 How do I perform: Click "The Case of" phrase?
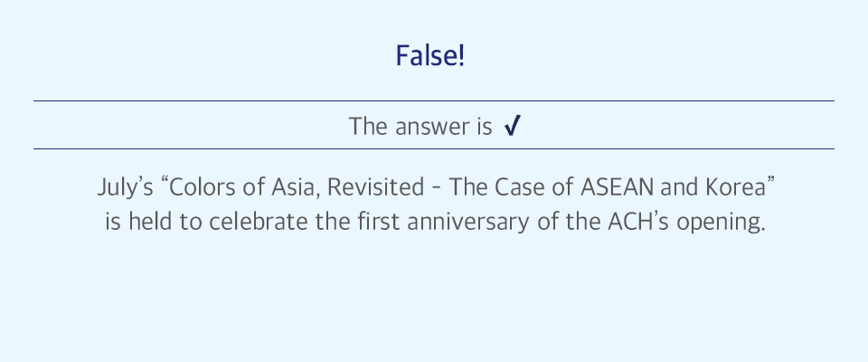click(513, 186)
